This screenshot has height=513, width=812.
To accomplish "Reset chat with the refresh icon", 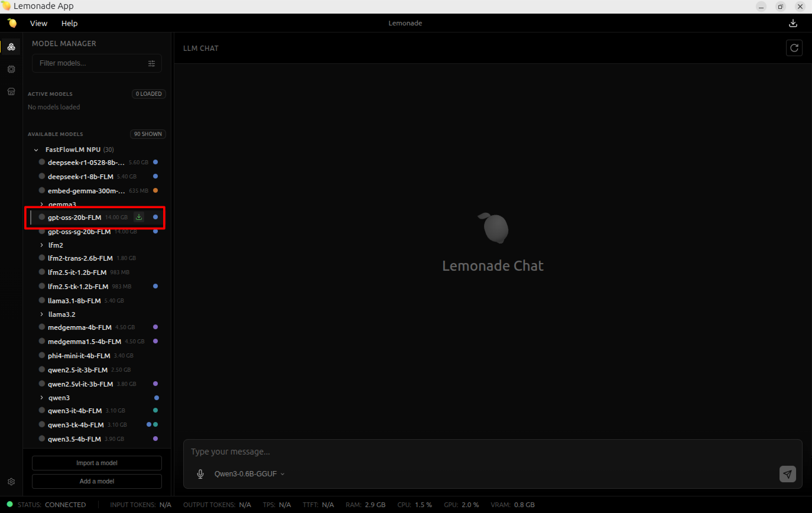I will tap(794, 48).
